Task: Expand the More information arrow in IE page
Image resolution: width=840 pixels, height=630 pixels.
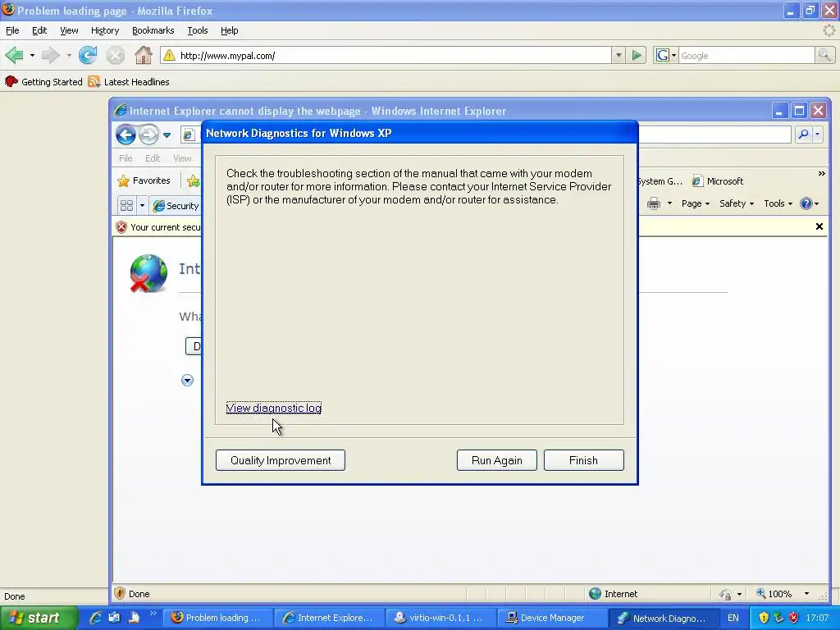Action: click(187, 381)
